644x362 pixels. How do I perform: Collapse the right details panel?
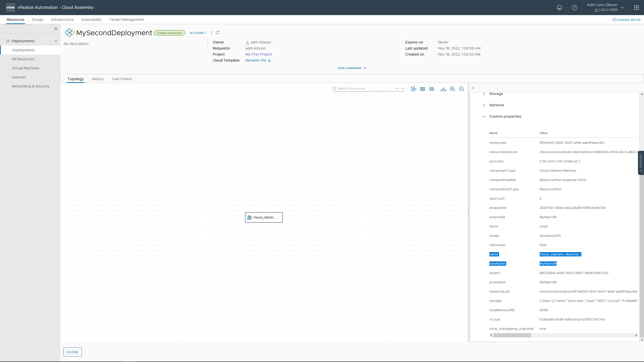coord(473,88)
